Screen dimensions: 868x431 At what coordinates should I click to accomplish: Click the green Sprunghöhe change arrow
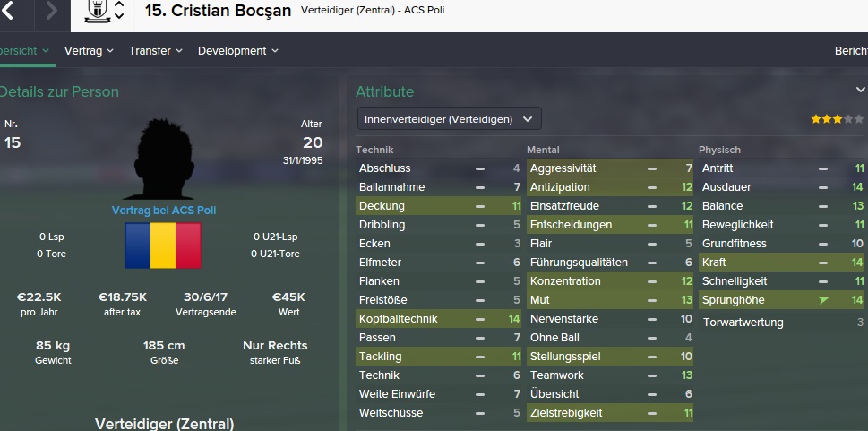click(823, 300)
